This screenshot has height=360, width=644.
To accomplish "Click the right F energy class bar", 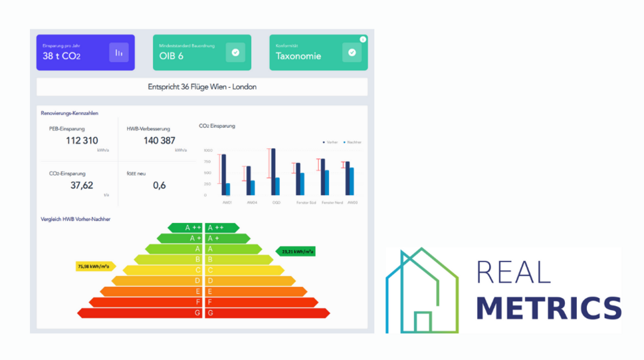I will [x=262, y=302].
